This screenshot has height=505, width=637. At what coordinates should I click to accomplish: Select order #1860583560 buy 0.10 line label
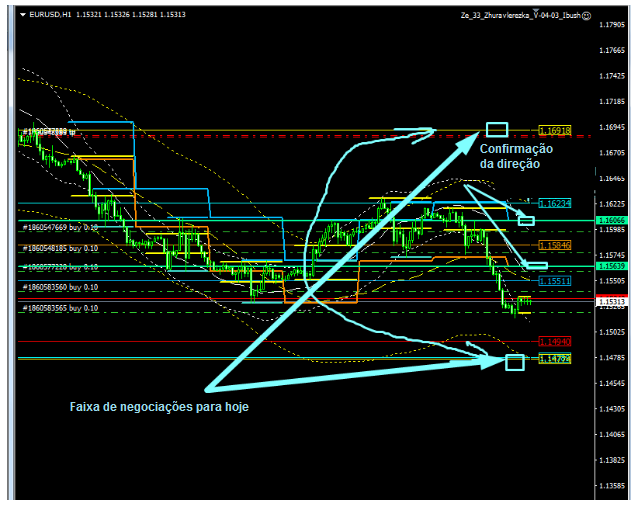click(x=61, y=288)
